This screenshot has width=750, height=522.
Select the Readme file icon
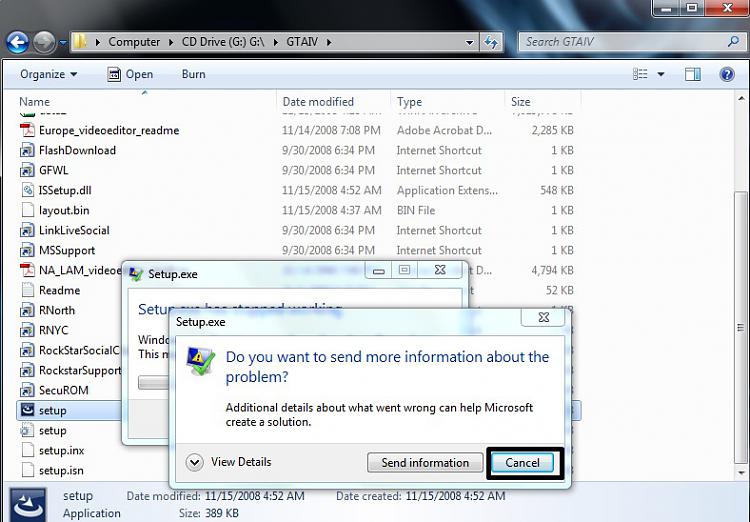click(x=28, y=290)
